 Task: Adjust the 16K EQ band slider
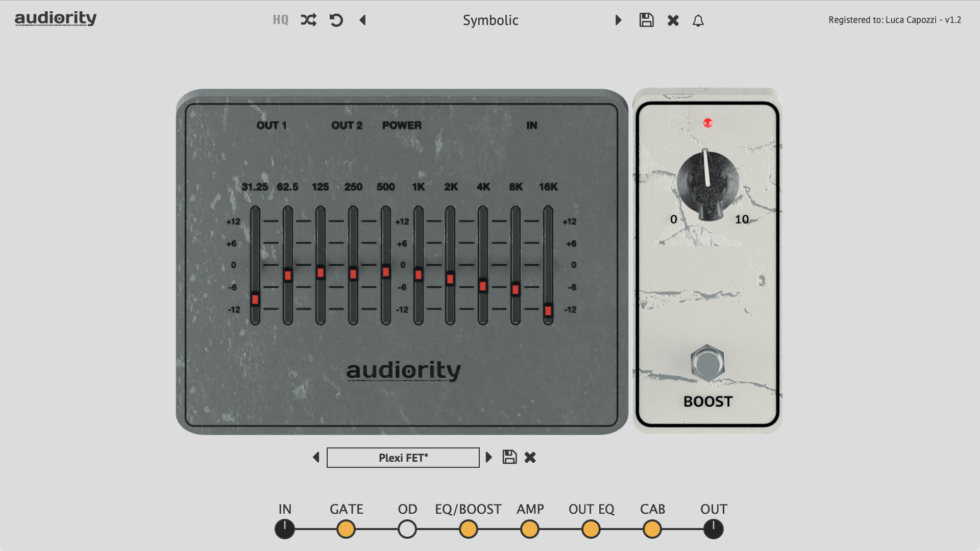[548, 310]
